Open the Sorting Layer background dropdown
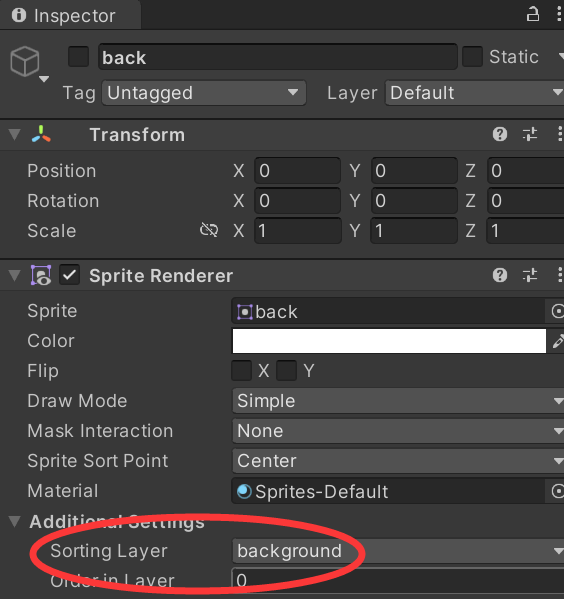 398,551
